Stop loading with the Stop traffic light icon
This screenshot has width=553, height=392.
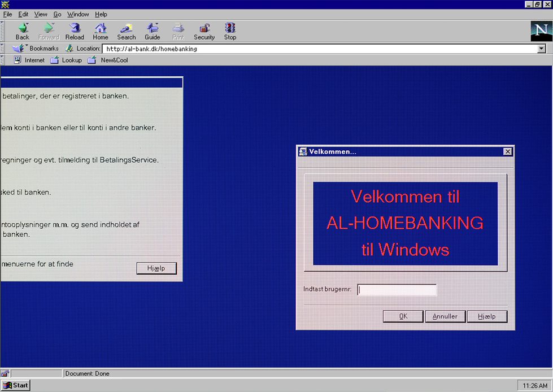coord(230,32)
